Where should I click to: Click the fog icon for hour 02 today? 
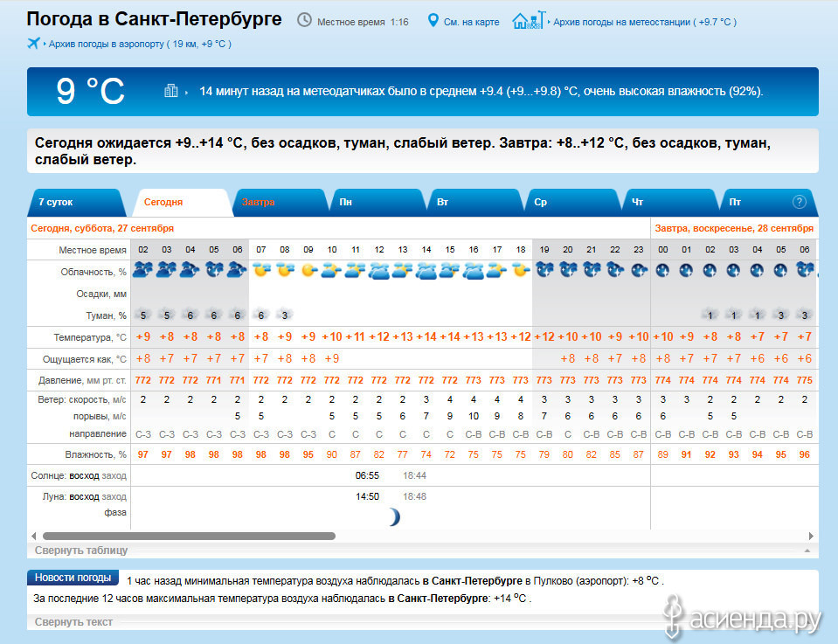click(x=142, y=315)
